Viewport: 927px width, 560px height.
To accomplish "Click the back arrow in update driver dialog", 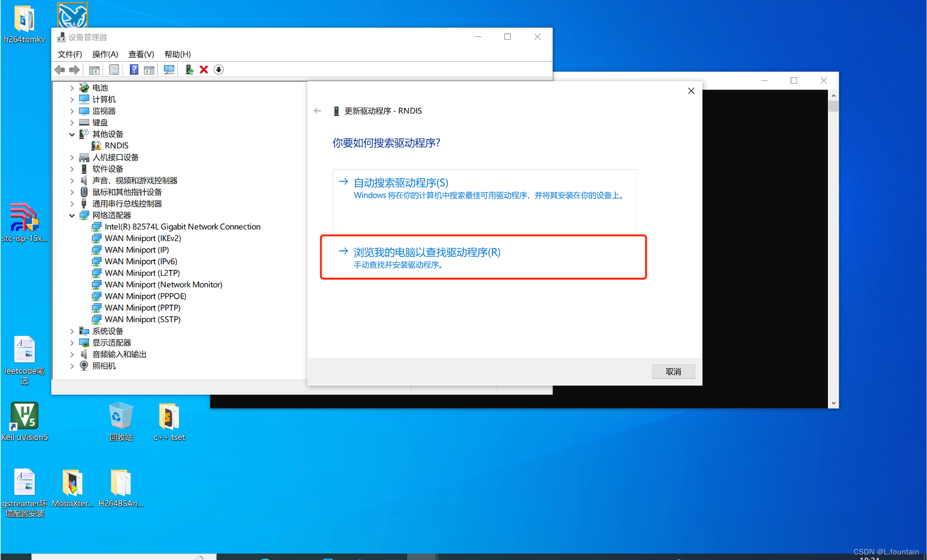I will 318,111.
